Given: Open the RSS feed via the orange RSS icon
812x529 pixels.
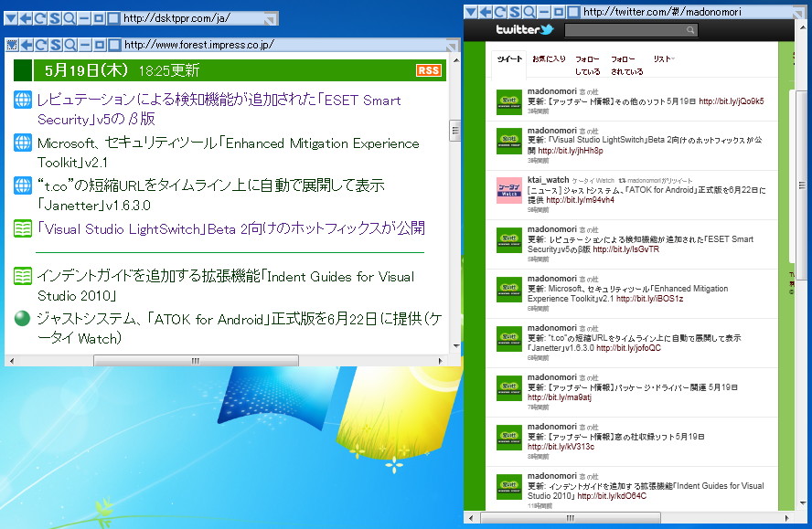Looking at the screenshot, I should pos(428,69).
